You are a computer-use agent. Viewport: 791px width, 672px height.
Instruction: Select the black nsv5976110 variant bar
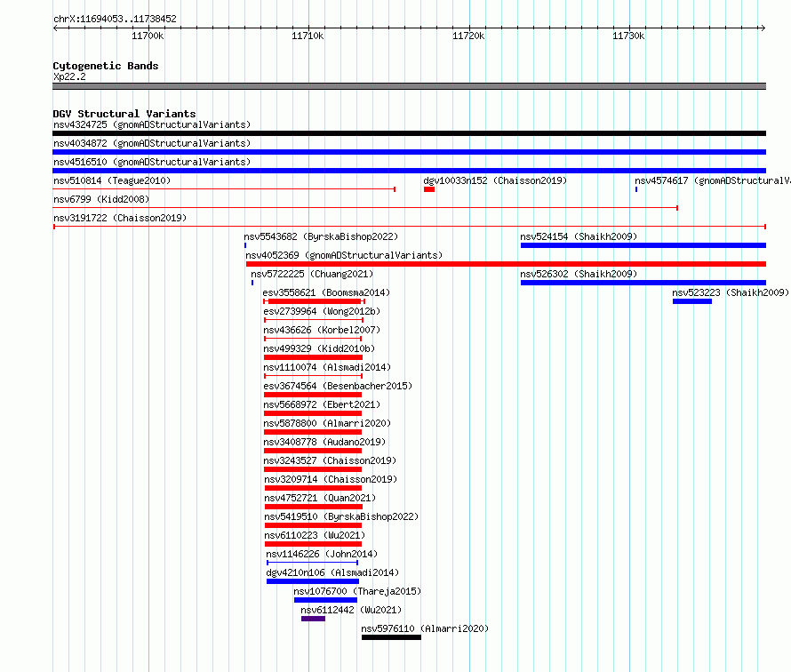pyautogui.click(x=391, y=637)
